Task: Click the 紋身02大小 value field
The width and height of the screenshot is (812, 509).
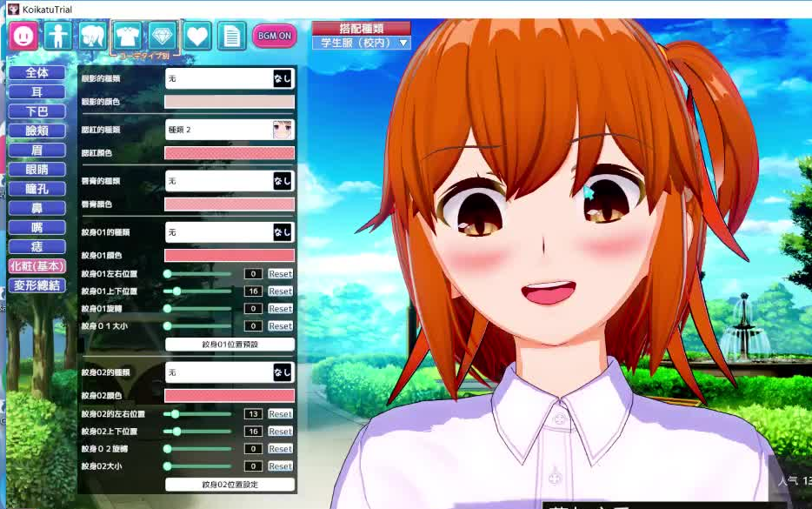Action: [x=253, y=466]
